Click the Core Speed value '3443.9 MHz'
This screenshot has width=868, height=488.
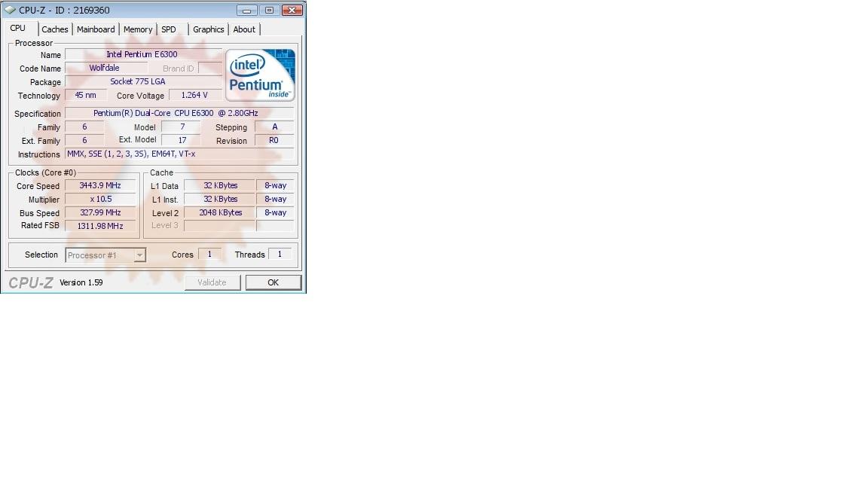[100, 185]
